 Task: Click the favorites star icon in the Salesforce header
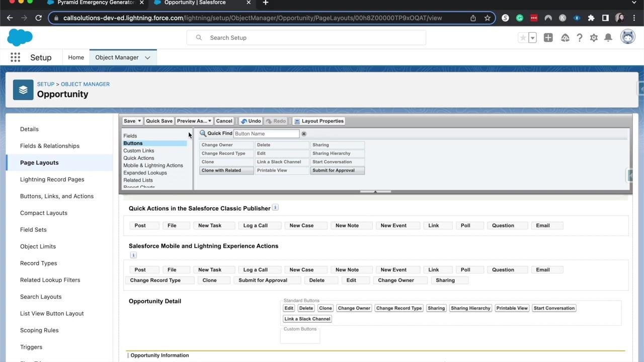[x=523, y=38]
